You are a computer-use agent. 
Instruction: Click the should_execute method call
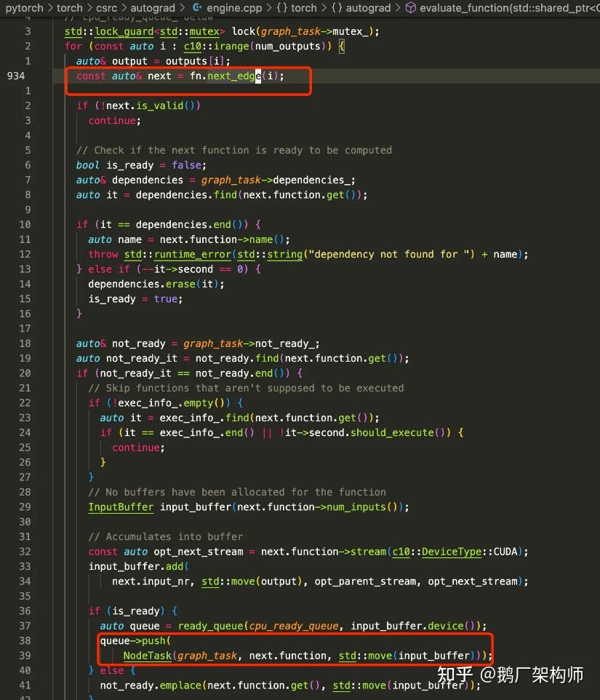pyautogui.click(x=392, y=433)
